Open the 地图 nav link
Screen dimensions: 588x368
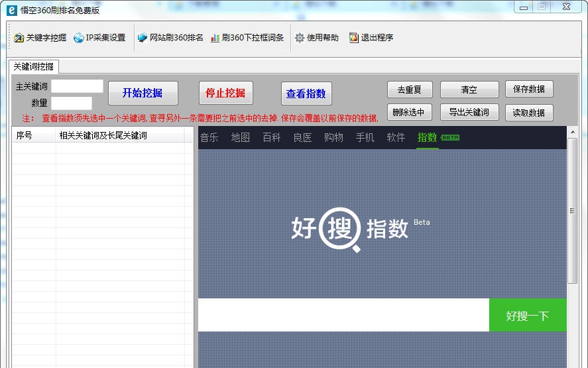tap(241, 138)
